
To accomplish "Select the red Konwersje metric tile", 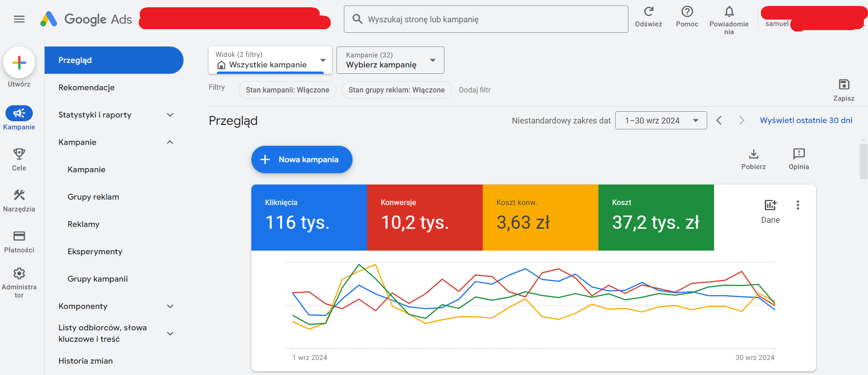I will 425,217.
